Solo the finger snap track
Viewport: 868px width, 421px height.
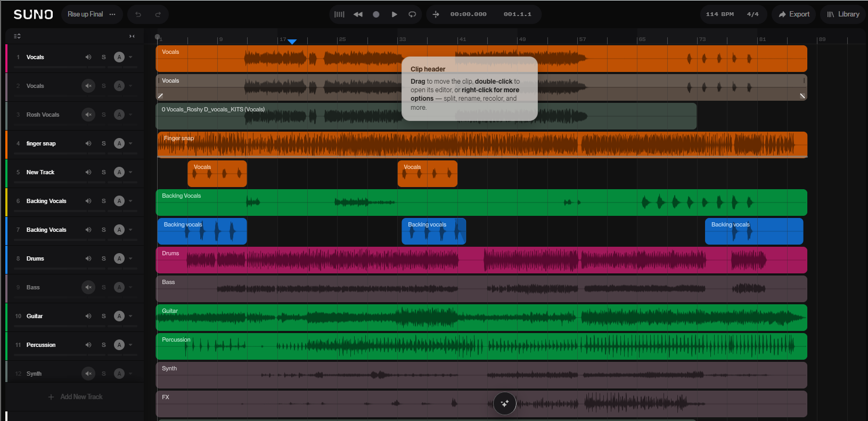click(104, 143)
